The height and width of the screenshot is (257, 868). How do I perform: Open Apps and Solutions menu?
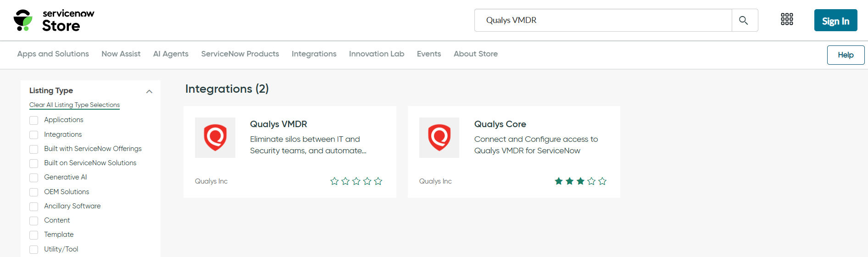point(53,54)
